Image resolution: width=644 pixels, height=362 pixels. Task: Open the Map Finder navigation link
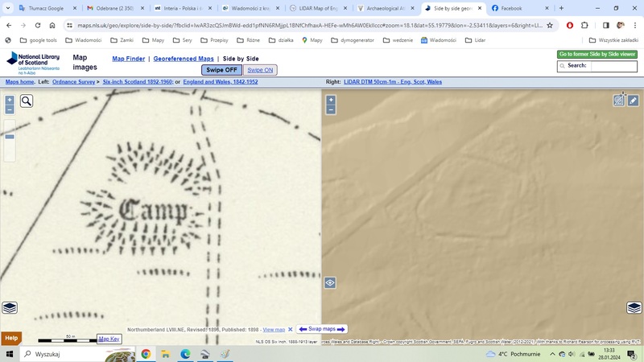tap(129, 59)
